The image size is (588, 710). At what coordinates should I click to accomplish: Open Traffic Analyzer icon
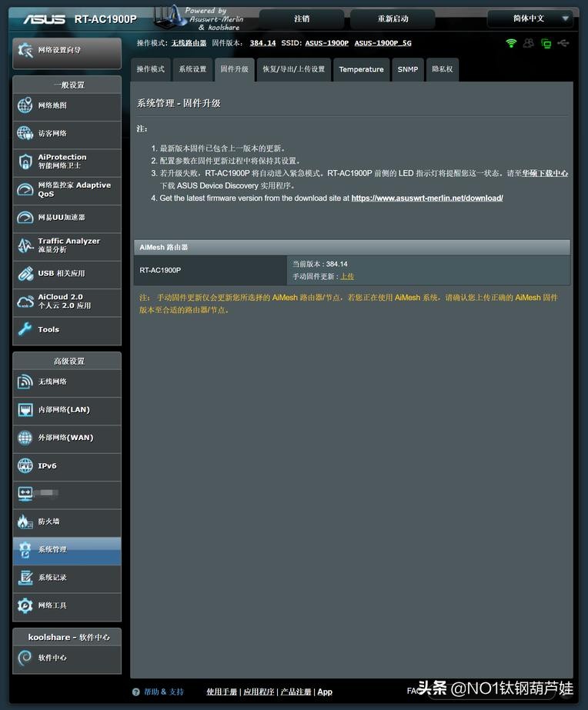point(25,245)
